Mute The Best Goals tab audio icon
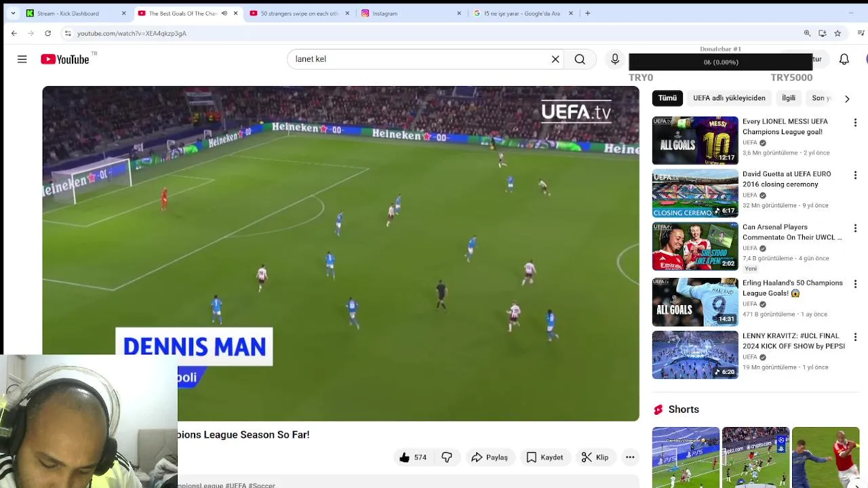 [x=224, y=13]
